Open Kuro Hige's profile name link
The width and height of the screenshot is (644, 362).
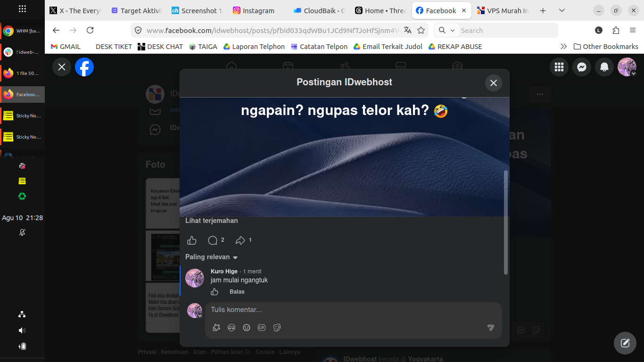[x=224, y=271]
